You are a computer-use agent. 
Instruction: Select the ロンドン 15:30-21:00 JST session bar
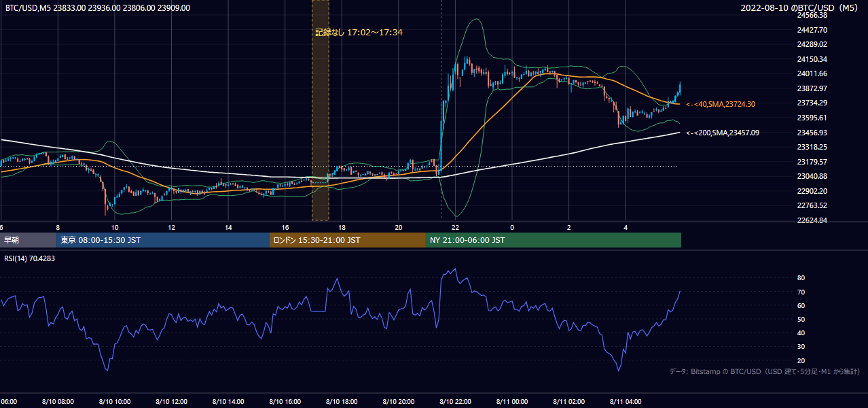[348, 240]
